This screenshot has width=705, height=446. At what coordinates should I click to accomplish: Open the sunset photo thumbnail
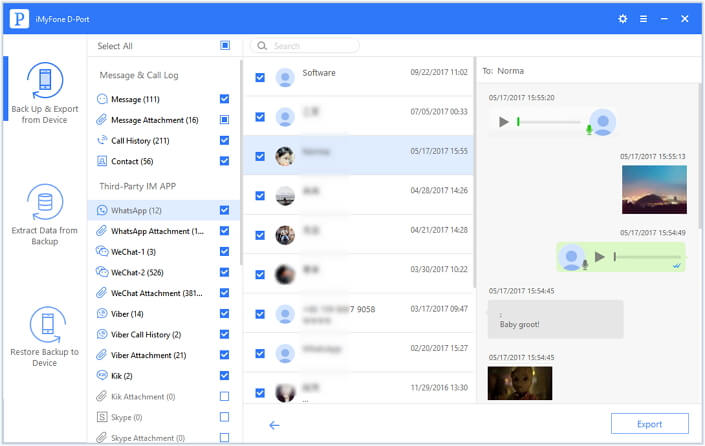(654, 189)
